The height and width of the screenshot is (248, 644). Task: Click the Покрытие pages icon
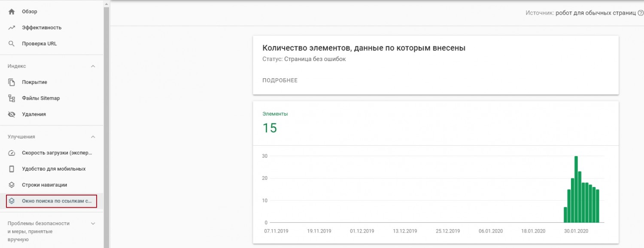click(12, 82)
